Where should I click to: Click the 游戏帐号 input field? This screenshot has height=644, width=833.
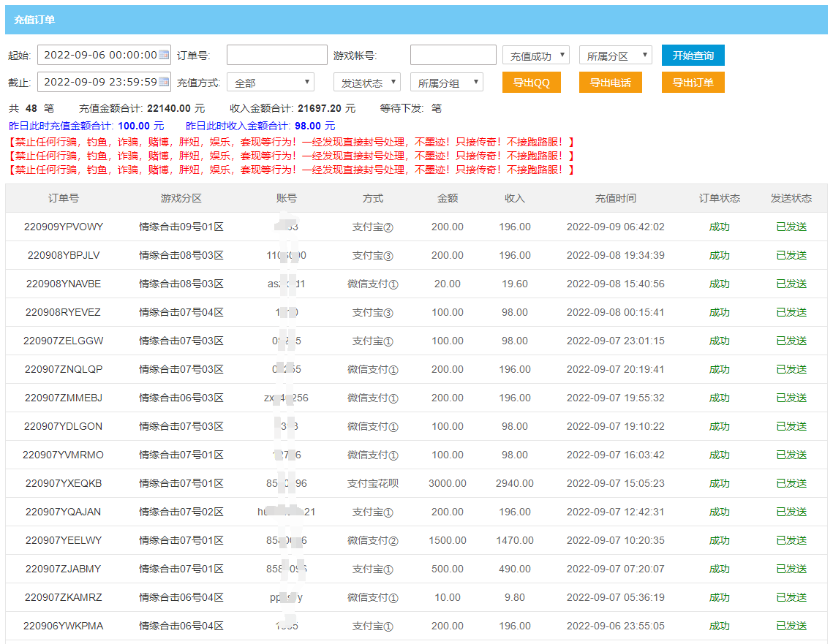453,56
